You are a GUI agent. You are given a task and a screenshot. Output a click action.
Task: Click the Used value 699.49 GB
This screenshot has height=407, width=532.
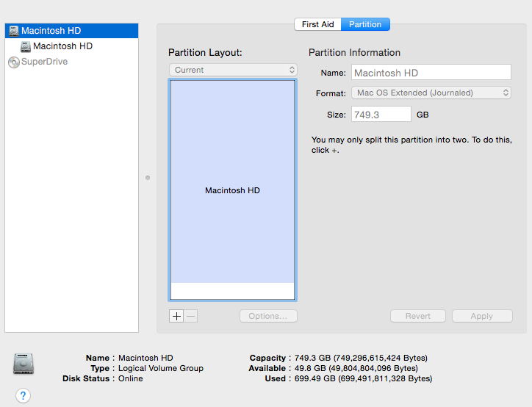point(364,378)
